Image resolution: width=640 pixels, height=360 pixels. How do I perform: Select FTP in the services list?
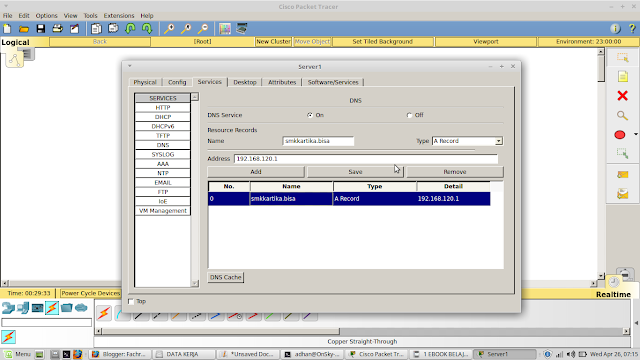point(162,192)
